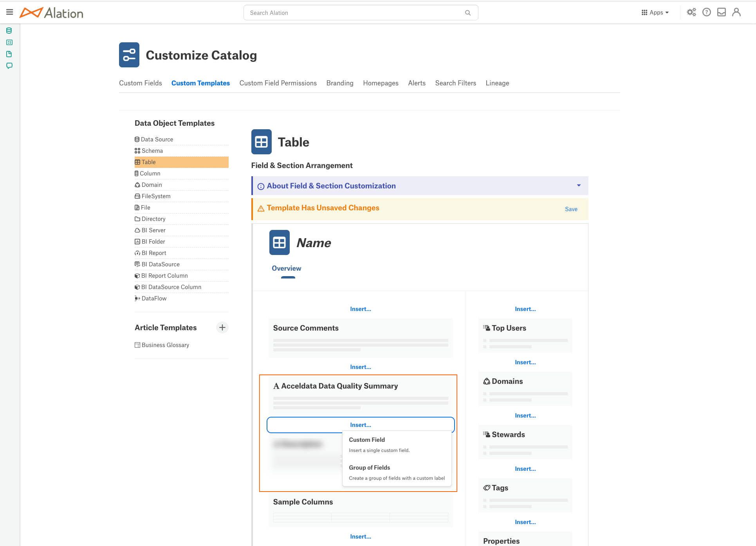This screenshot has width=756, height=546.
Task: Click Insert between Top Users and Domains
Action: click(525, 362)
